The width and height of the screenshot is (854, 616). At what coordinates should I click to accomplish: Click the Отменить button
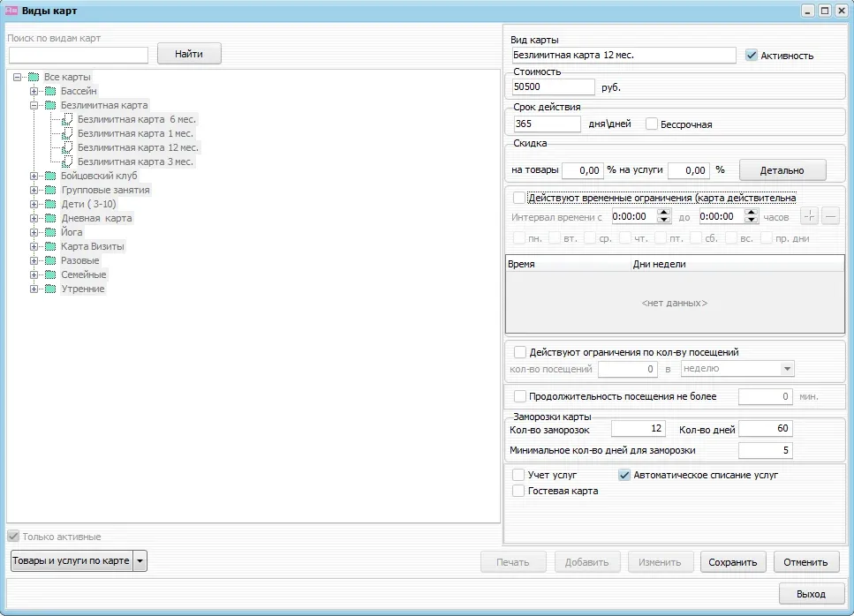[x=805, y=562]
